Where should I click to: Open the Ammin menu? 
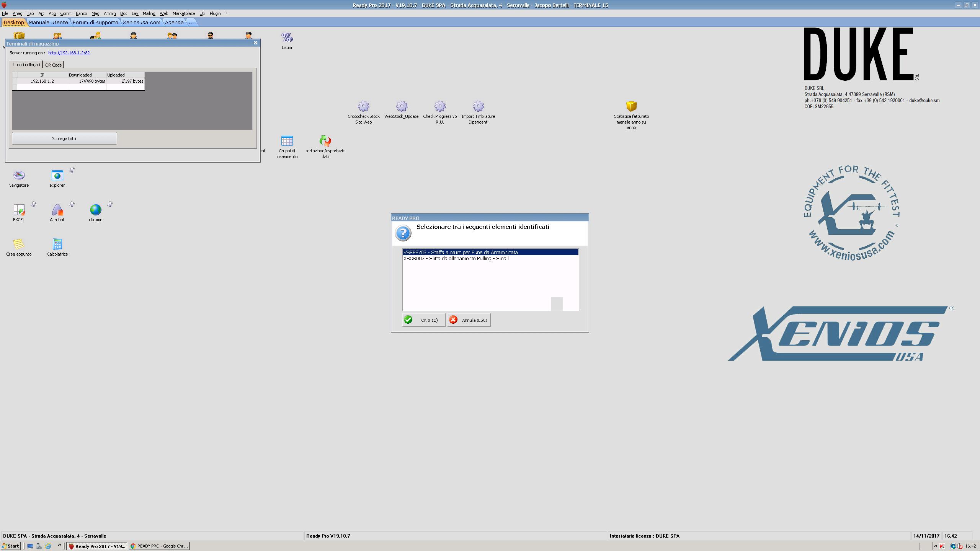coord(110,13)
